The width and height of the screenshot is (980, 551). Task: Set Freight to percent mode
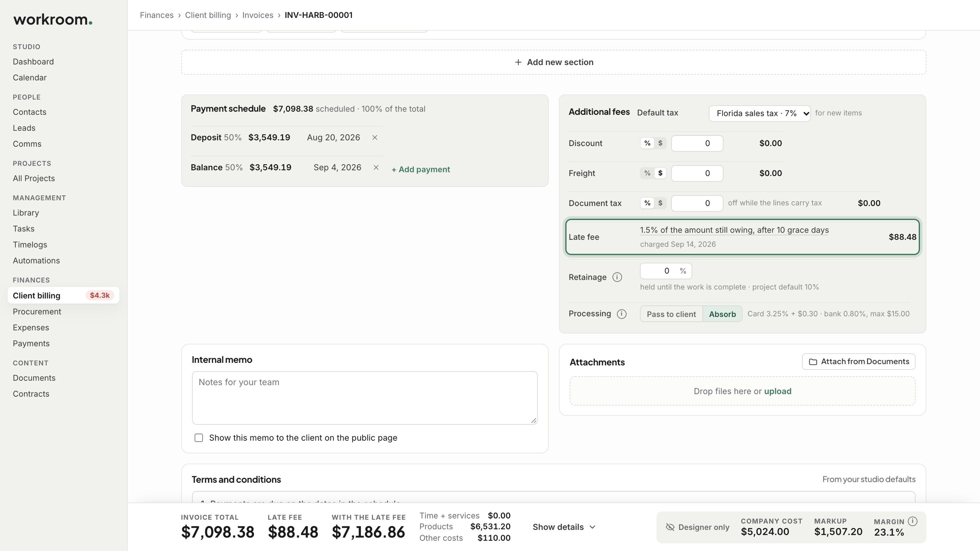[x=647, y=173]
